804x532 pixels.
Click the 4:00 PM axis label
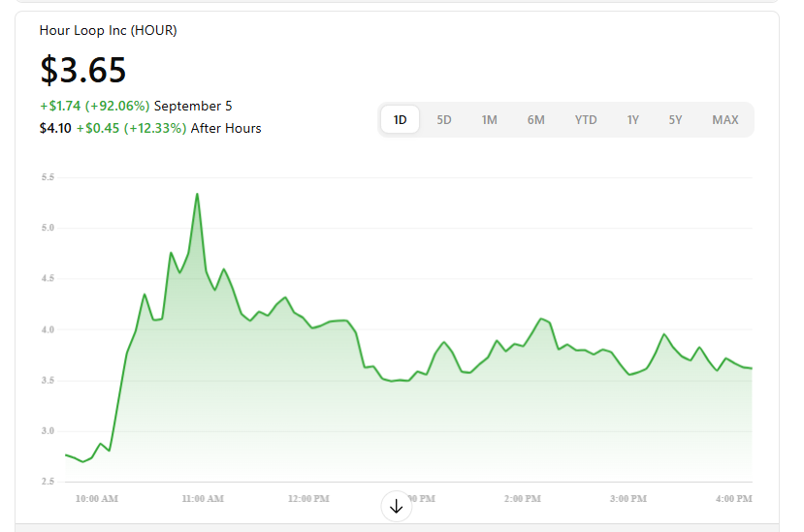(733, 498)
